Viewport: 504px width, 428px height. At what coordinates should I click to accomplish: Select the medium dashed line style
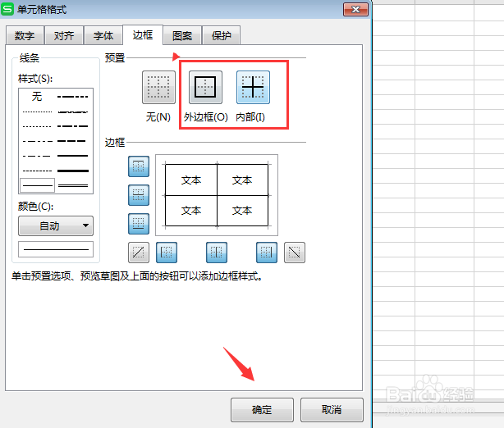(72, 141)
